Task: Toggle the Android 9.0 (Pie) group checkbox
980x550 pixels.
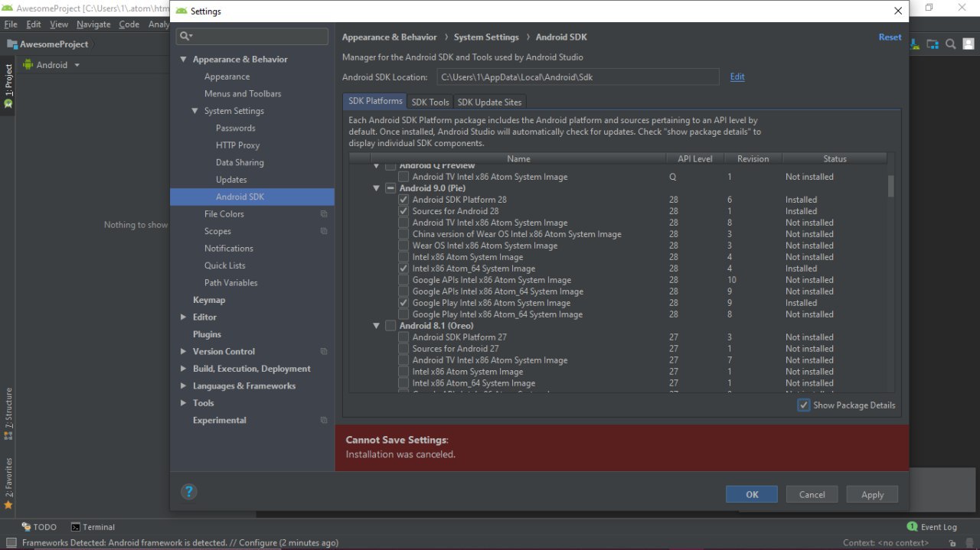Action: (x=390, y=188)
